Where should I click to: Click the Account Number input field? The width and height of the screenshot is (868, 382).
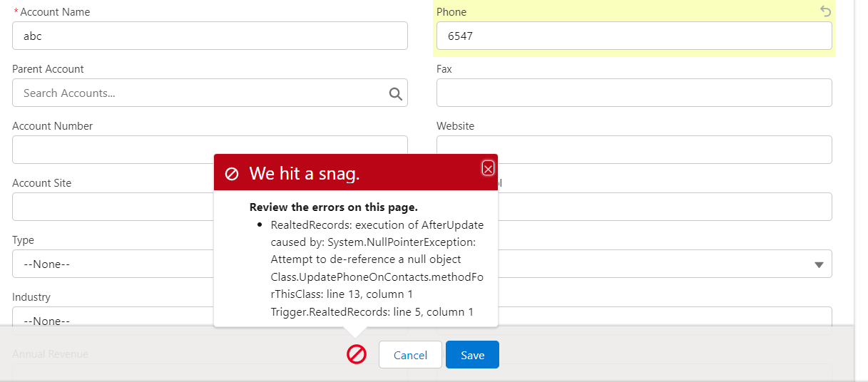114,149
